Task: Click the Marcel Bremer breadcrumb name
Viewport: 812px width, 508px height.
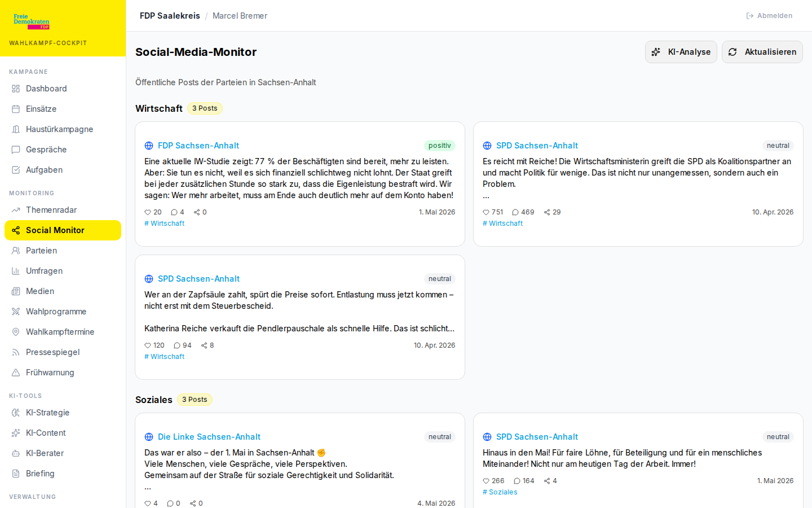Action: click(240, 16)
